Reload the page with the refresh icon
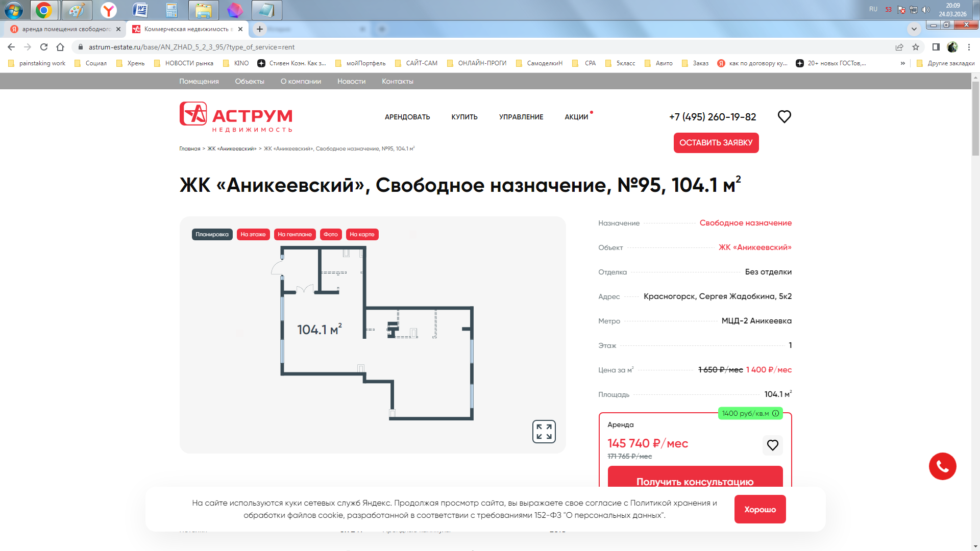The image size is (980, 551). point(44,47)
